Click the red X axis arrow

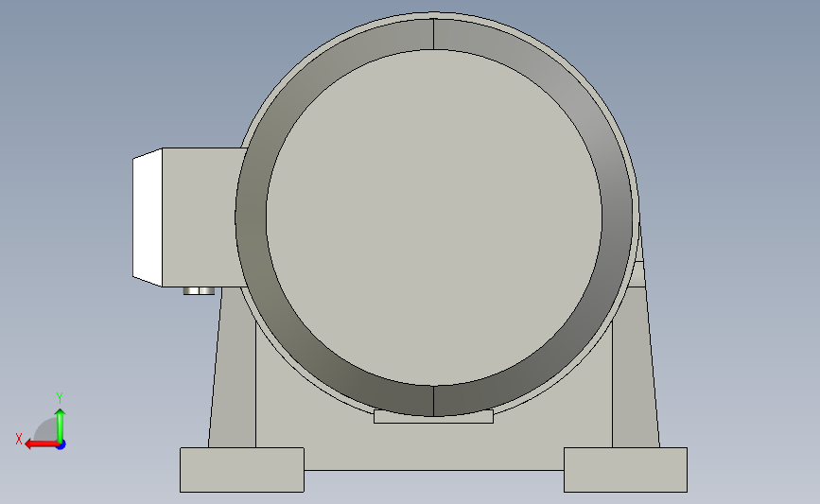click(x=42, y=444)
